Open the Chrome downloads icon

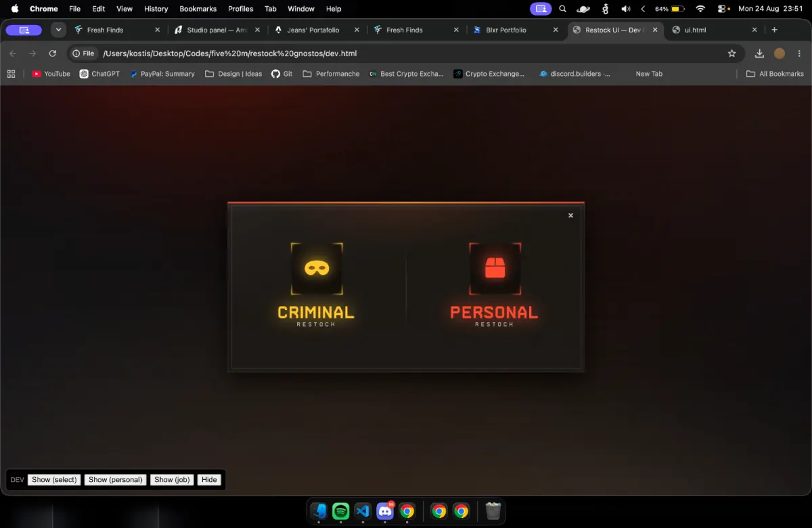pyautogui.click(x=759, y=53)
